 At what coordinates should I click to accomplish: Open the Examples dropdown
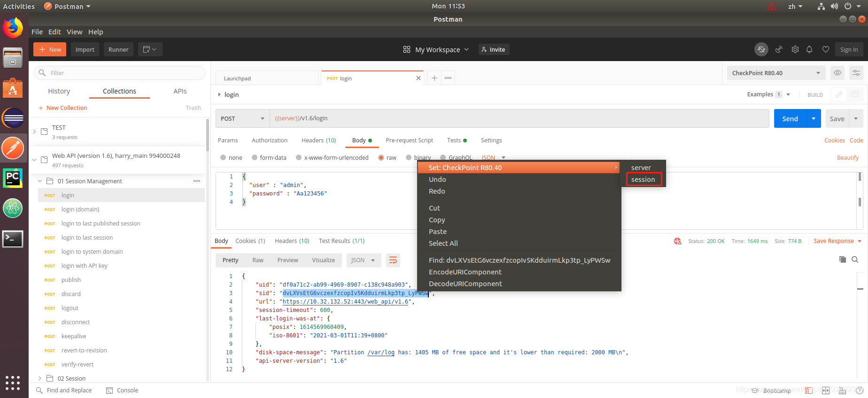tap(769, 94)
